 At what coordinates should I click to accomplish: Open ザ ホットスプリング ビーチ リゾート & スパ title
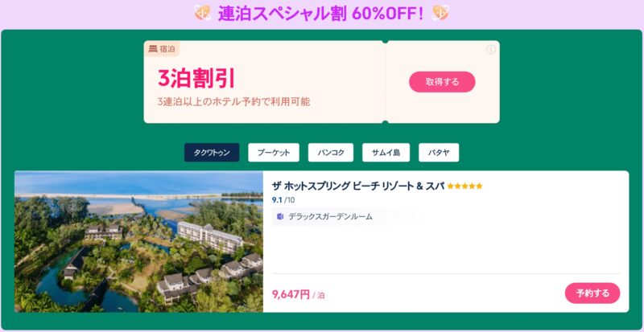[x=358, y=186]
